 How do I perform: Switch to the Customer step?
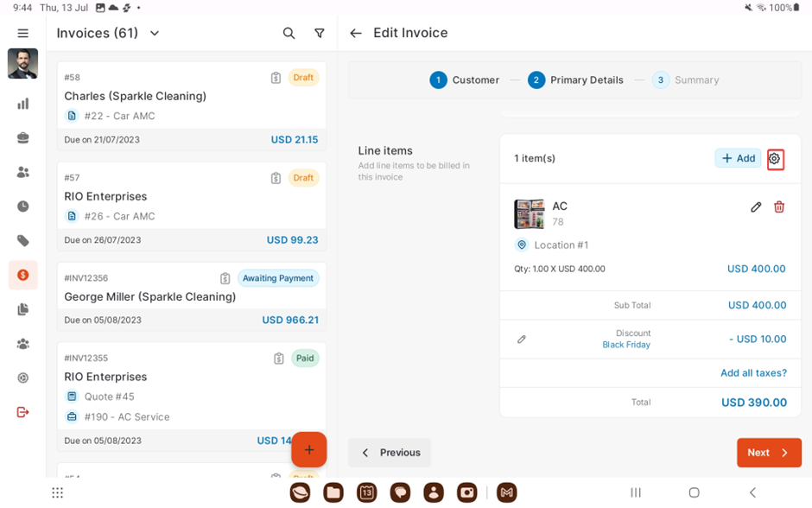pos(465,80)
